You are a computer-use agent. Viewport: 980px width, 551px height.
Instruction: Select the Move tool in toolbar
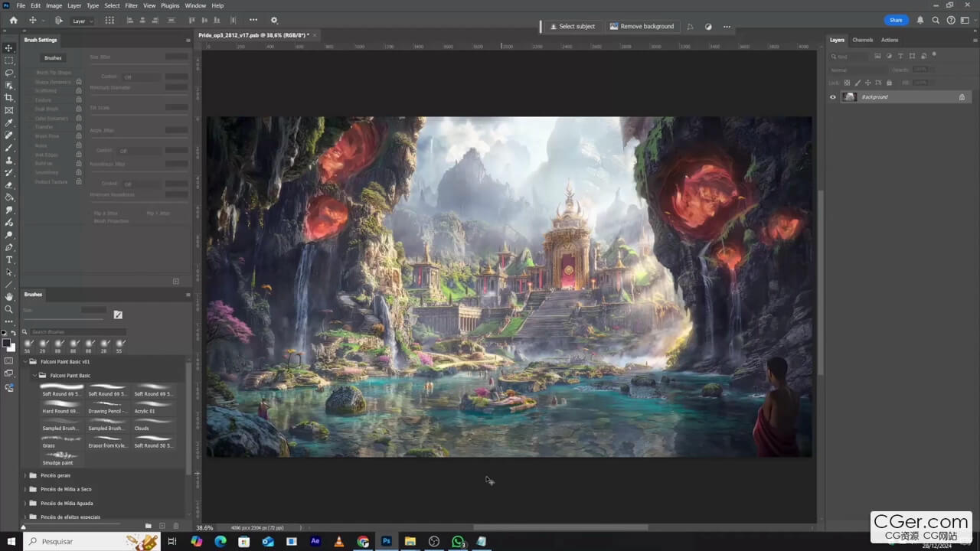[9, 48]
